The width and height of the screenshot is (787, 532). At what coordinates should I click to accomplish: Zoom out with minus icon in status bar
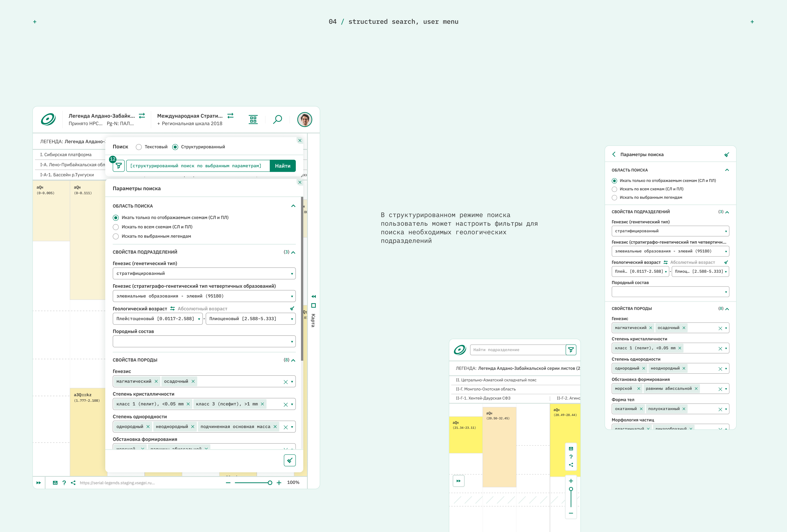pos(228,483)
